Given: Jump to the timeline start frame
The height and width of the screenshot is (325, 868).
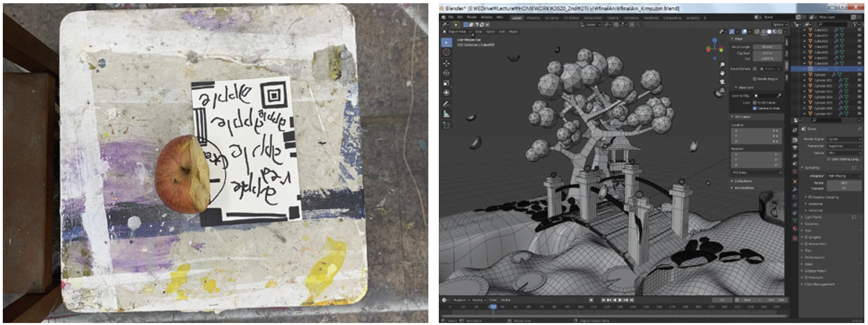Looking at the screenshot, I should pyautogui.click(x=603, y=300).
